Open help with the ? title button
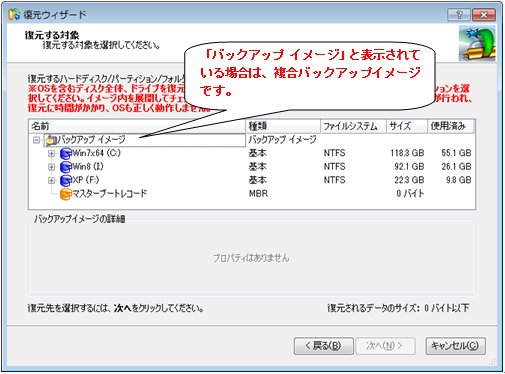505x374 pixels. click(x=459, y=15)
